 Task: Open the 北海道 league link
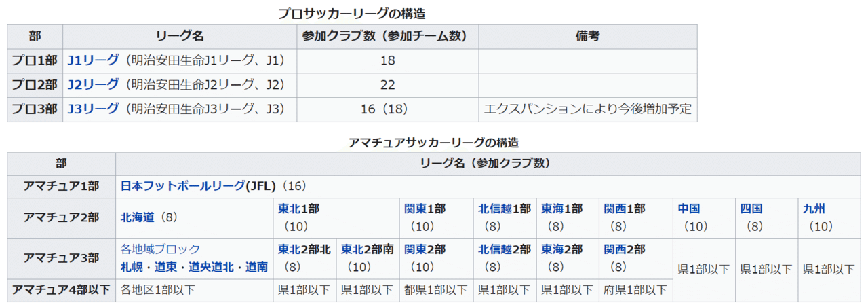138,217
